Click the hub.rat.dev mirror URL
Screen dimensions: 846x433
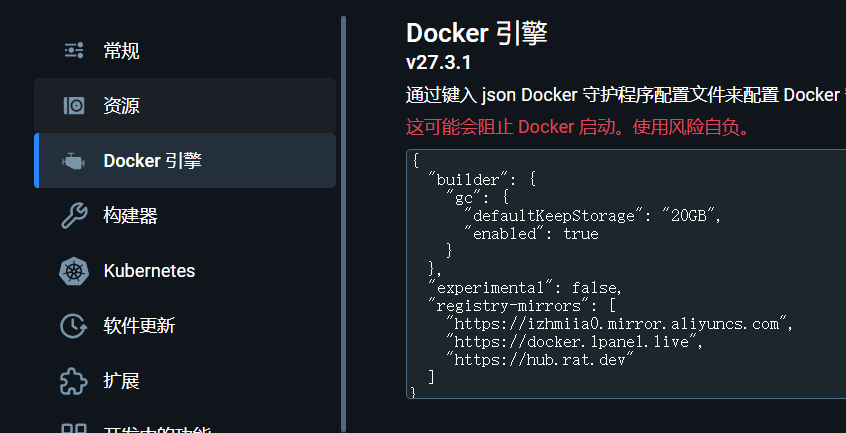click(x=540, y=359)
